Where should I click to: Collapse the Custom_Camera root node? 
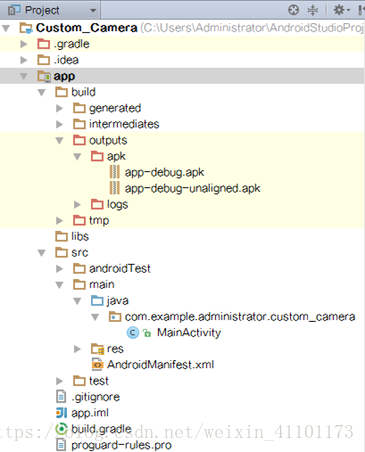click(6, 28)
